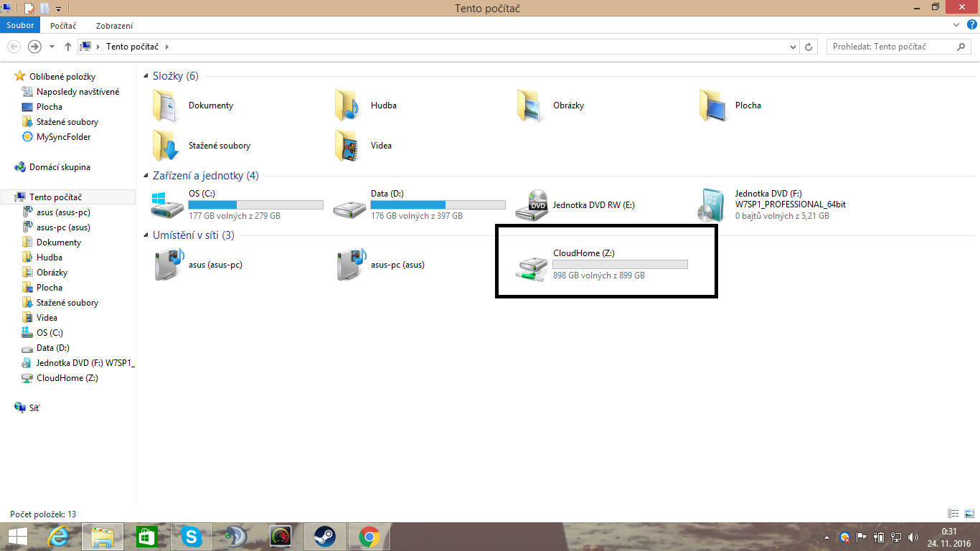Select OS (C:) in the navigation pane
980x551 pixels.
tap(50, 333)
